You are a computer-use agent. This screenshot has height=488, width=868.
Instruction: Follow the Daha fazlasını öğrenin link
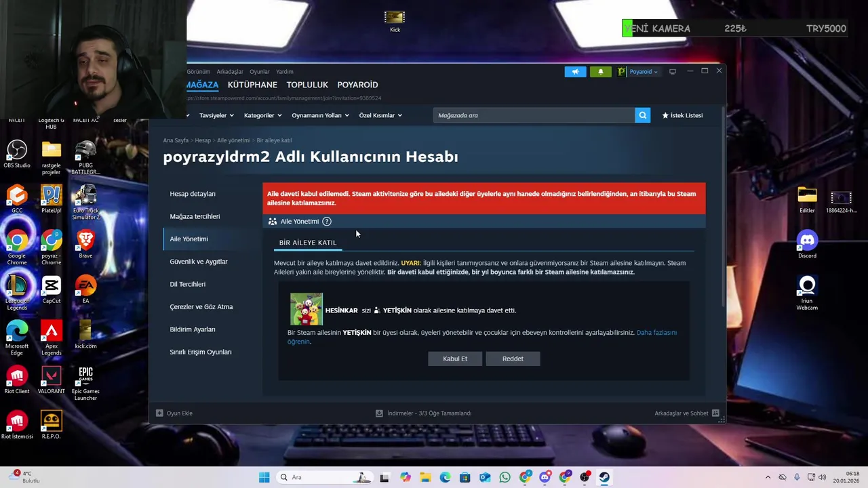(x=656, y=333)
